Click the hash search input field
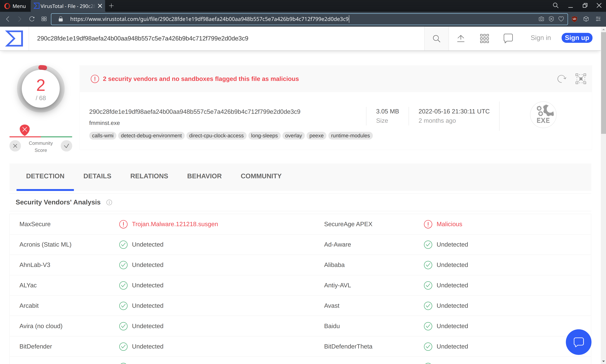This screenshot has height=364, width=606. [x=221, y=39]
